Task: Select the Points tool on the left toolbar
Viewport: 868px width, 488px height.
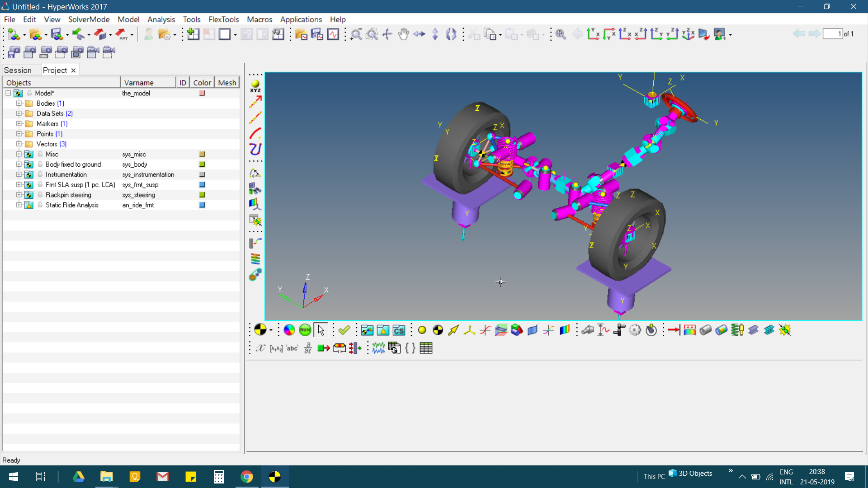Action: 255,84
